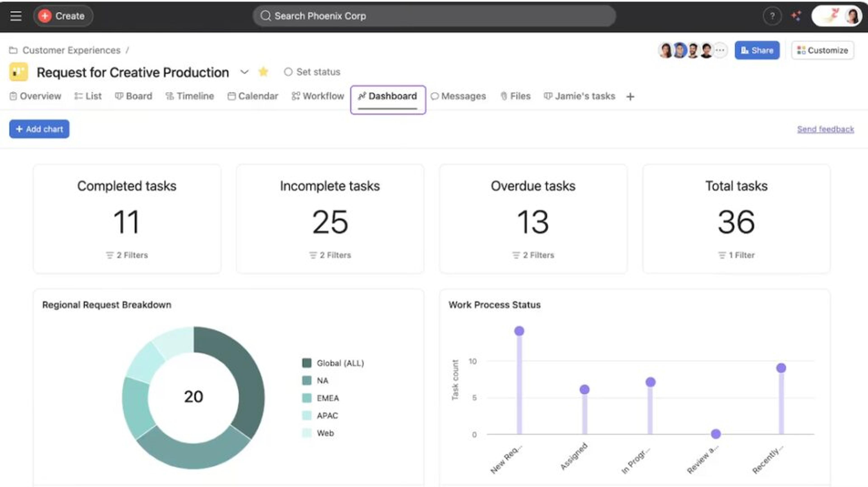
Task: Click the AI sparkle icon in top bar
Action: pyautogui.click(x=797, y=16)
